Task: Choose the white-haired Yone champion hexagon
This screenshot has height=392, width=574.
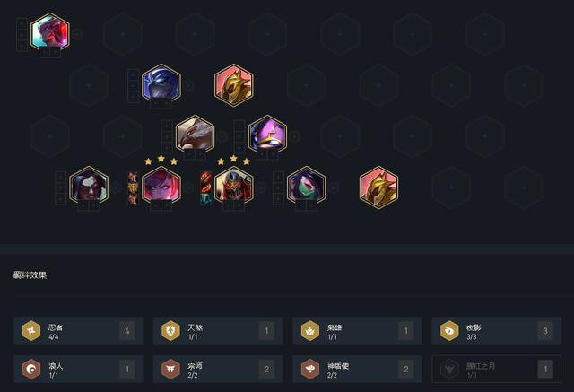Action: point(195,135)
